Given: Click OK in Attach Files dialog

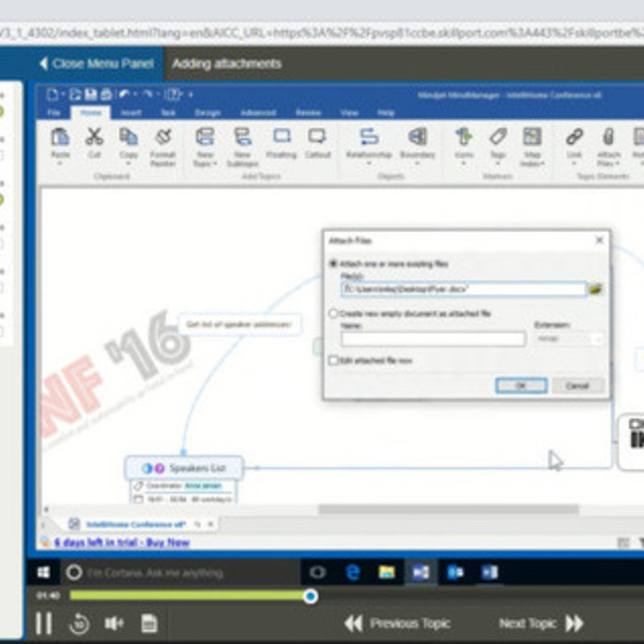Looking at the screenshot, I should [521, 386].
